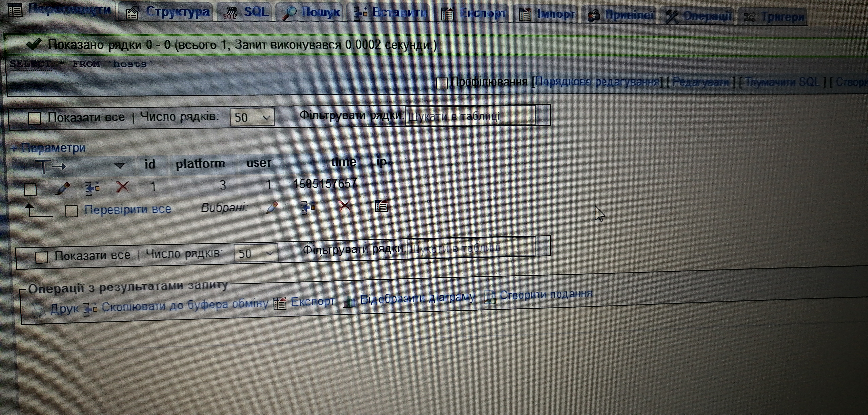Click the pencil edit icon beside Вибрані

tap(271, 207)
